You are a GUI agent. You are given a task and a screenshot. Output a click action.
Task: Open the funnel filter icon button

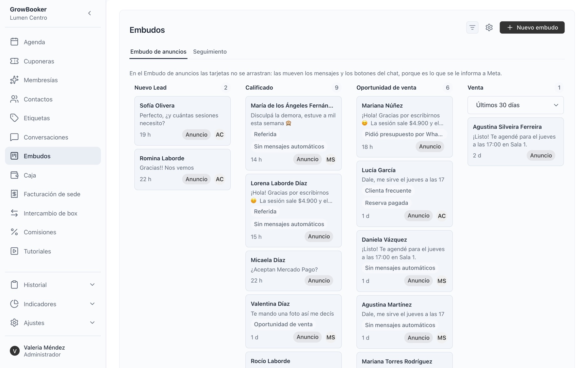(472, 27)
